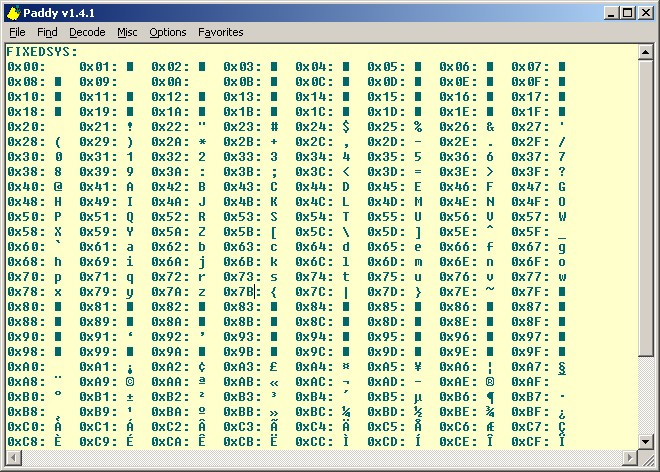660x472 pixels.
Task: Click the 0x3F: question mark entry
Action: click(539, 172)
